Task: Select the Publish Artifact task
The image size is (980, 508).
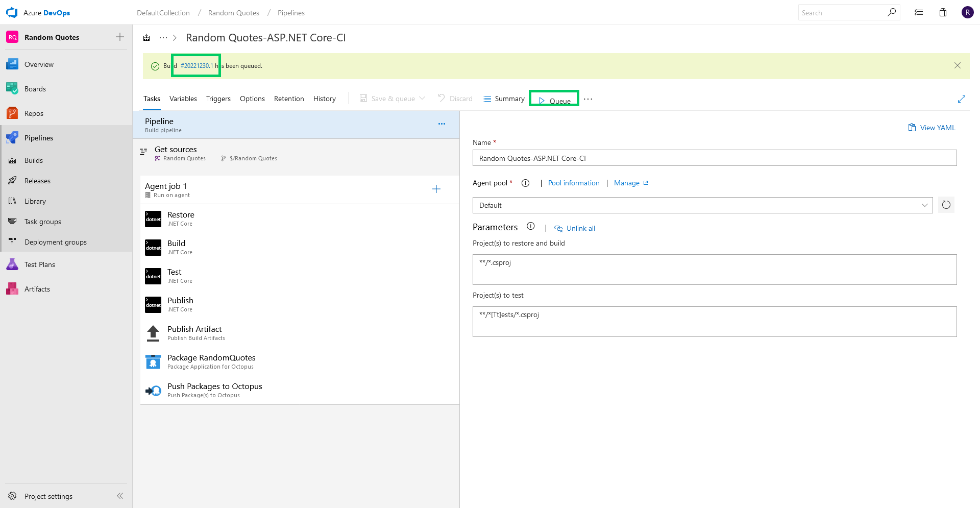Action: coord(300,333)
